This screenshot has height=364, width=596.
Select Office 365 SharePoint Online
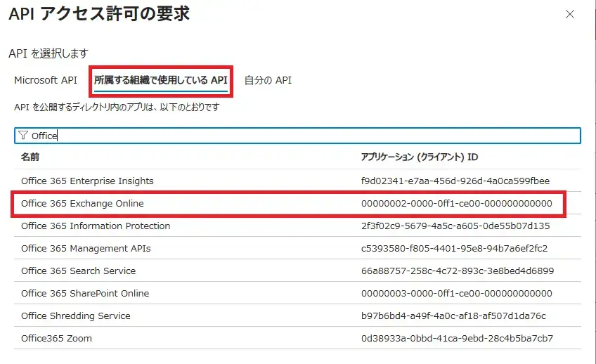pyautogui.click(x=85, y=293)
